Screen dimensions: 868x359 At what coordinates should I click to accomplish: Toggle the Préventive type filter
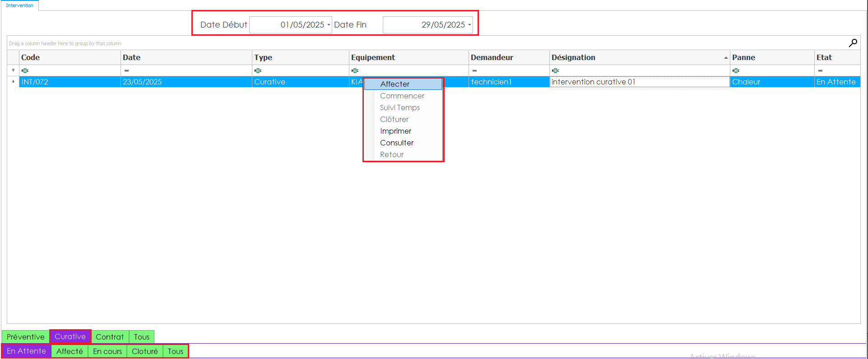[26, 337]
